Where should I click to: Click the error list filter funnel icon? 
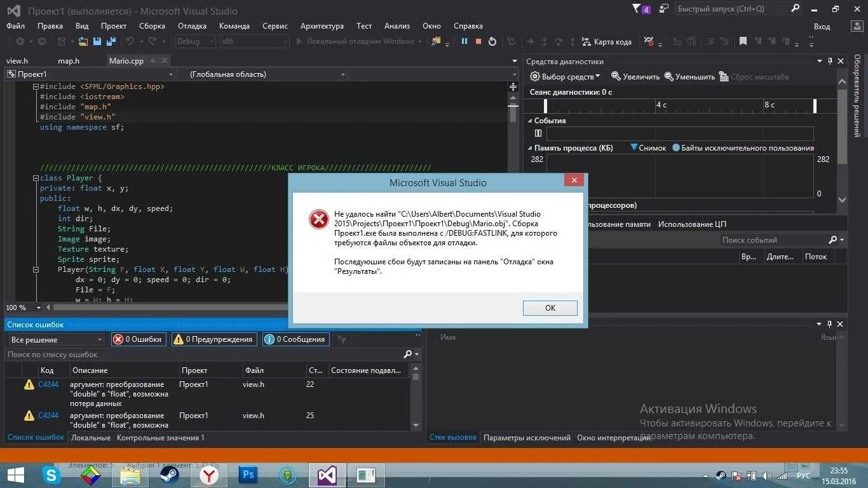[x=342, y=339]
